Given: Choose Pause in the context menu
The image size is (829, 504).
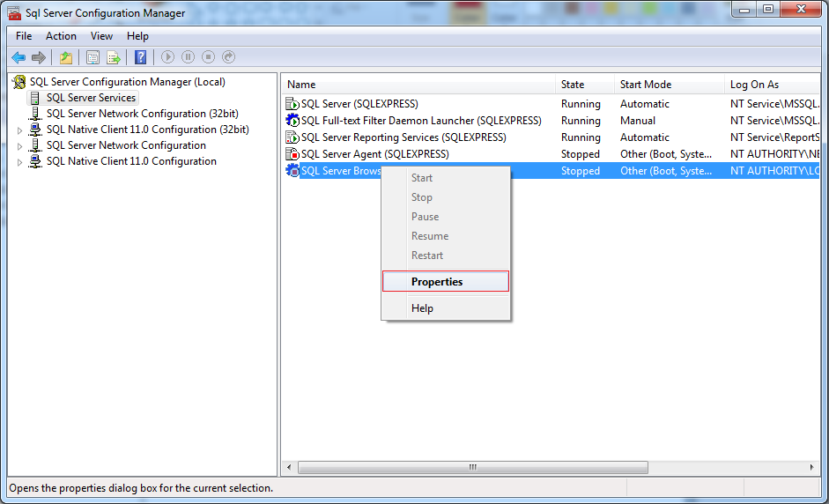Looking at the screenshot, I should [446, 217].
